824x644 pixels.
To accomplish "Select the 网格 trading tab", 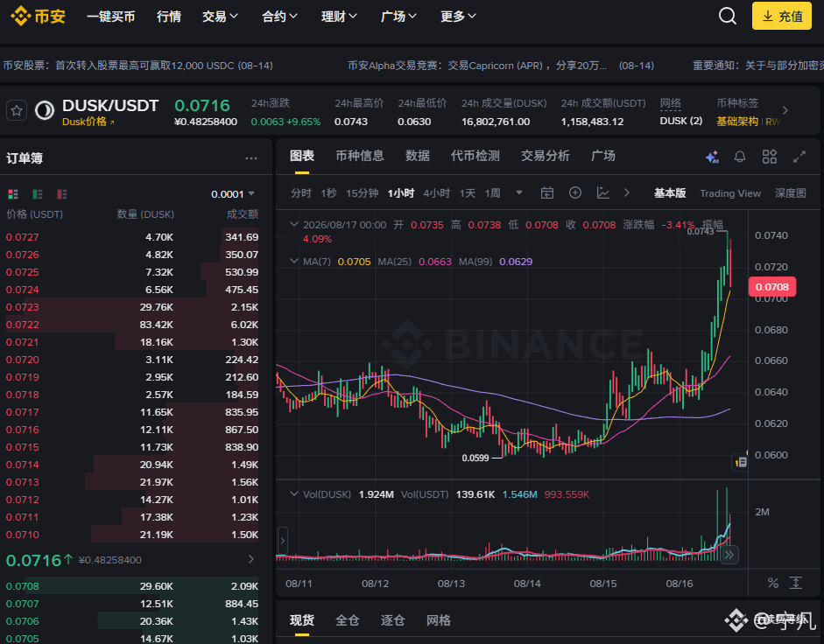I will click(x=439, y=620).
